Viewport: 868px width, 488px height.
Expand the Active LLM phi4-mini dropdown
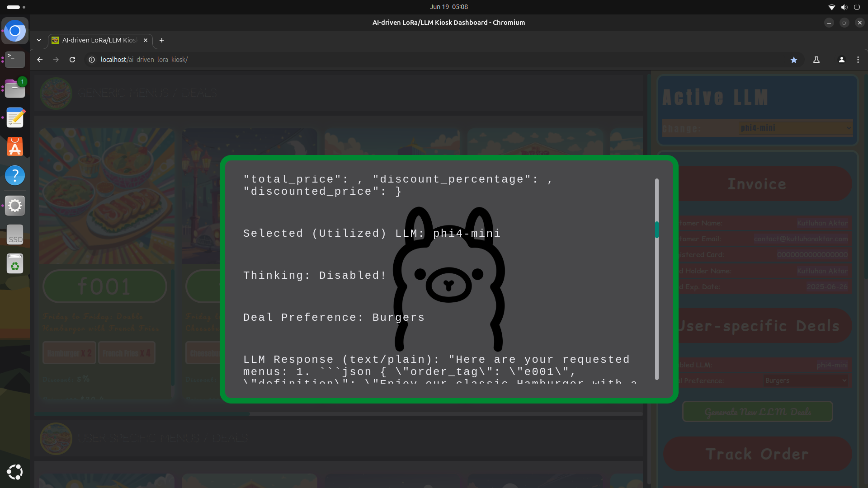[x=795, y=128]
